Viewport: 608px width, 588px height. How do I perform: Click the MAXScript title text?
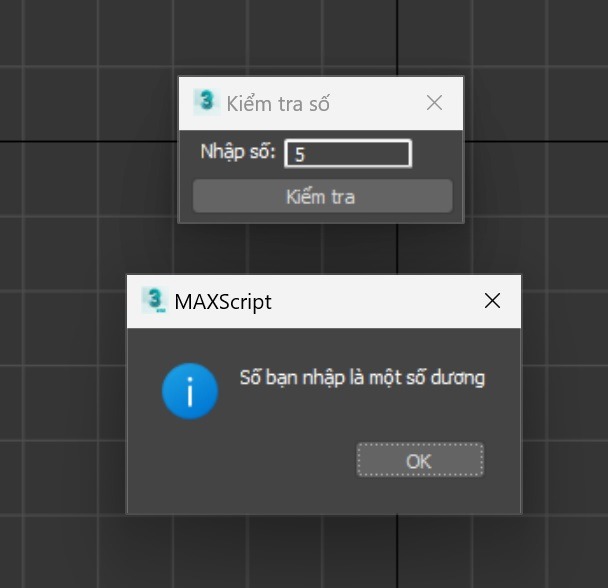[223, 302]
